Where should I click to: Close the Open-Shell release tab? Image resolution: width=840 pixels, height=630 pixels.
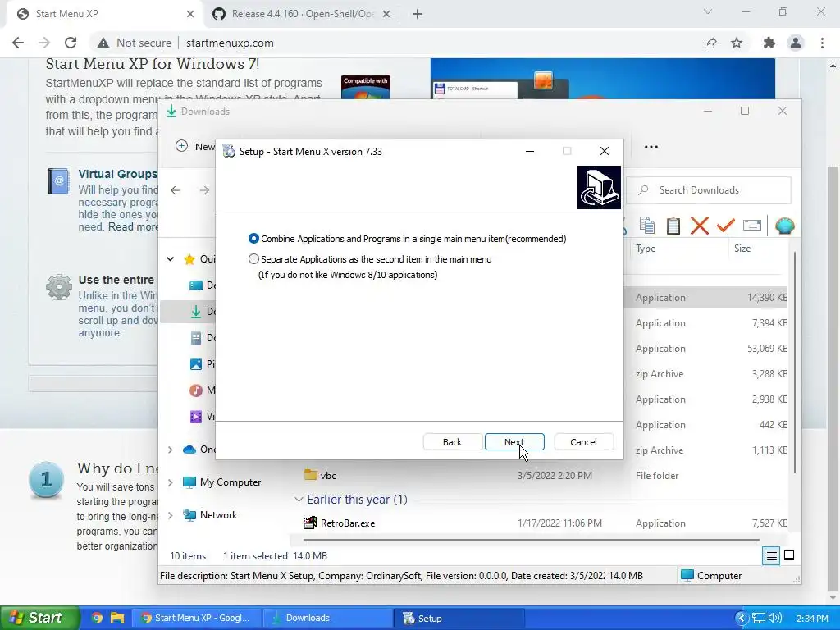pos(386,14)
